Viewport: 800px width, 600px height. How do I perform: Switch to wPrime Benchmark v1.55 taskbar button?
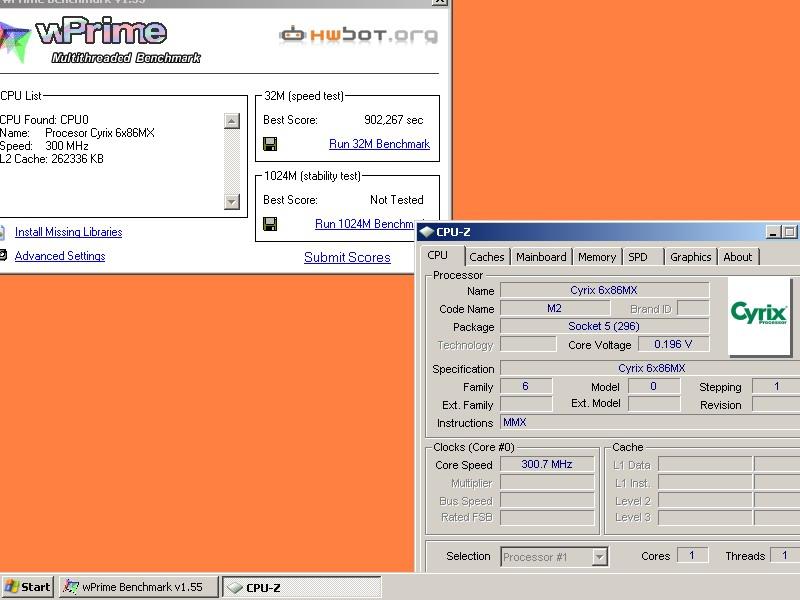(x=138, y=587)
